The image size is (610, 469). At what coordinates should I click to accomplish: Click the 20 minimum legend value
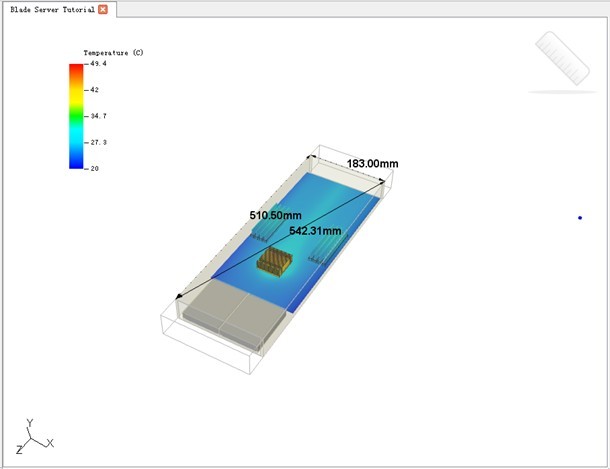(x=95, y=168)
